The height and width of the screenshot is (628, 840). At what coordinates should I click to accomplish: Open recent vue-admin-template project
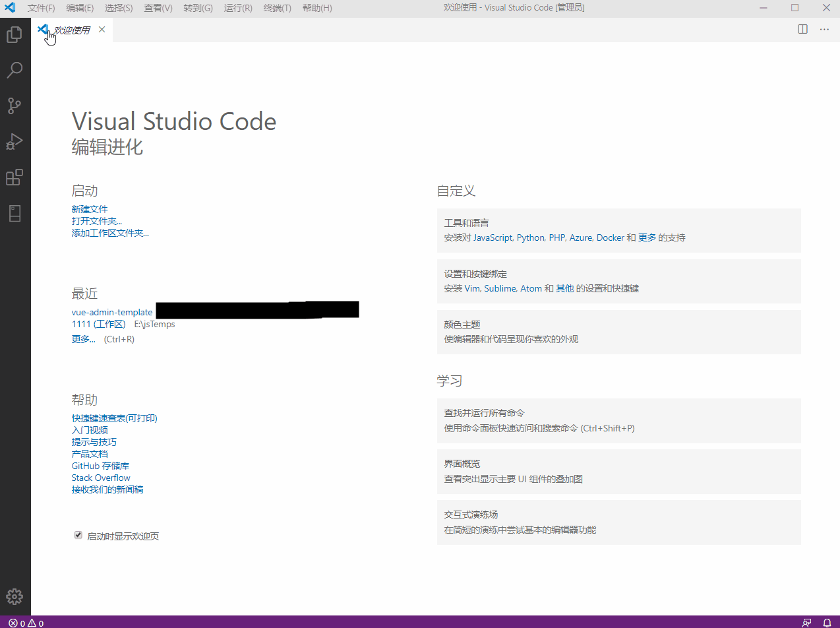[112, 312]
